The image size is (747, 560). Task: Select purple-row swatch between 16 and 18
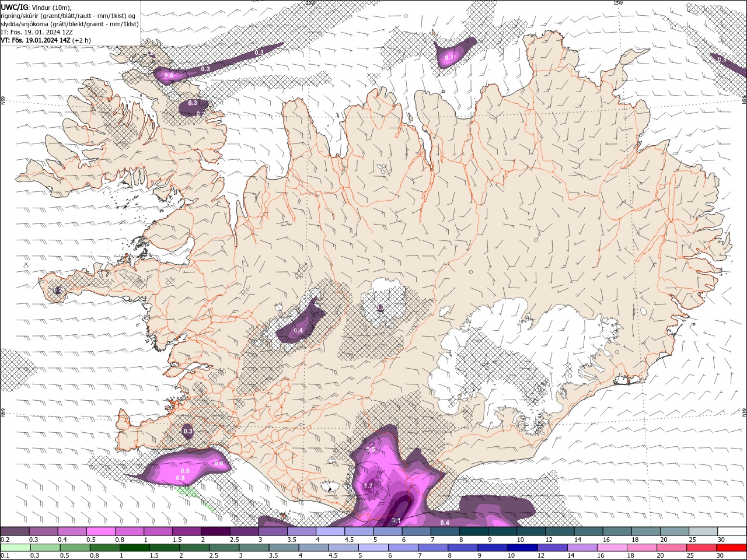[x=617, y=531]
